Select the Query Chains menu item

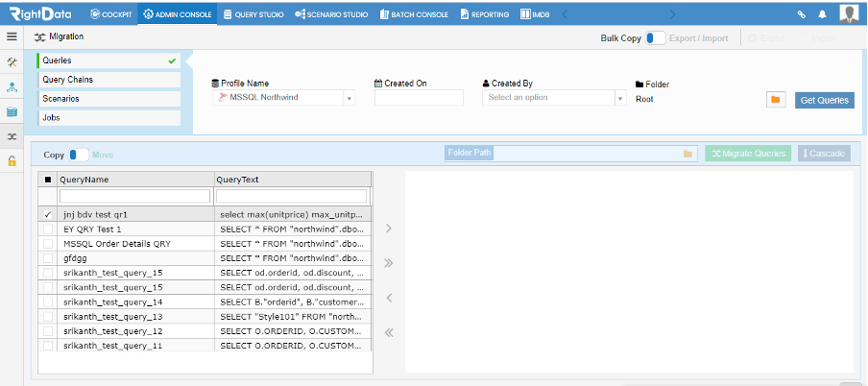(108, 80)
